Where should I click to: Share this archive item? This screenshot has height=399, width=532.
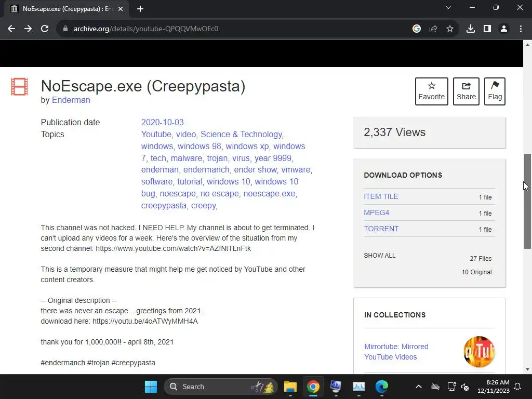466,91
